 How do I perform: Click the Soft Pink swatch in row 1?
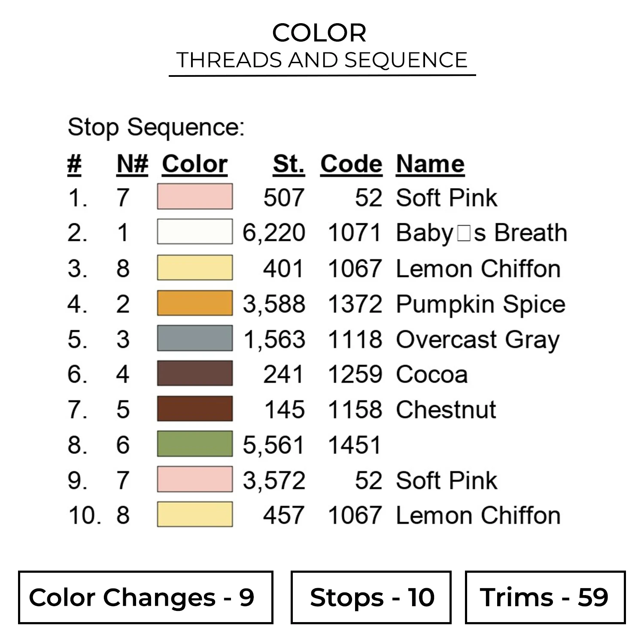[195, 197]
